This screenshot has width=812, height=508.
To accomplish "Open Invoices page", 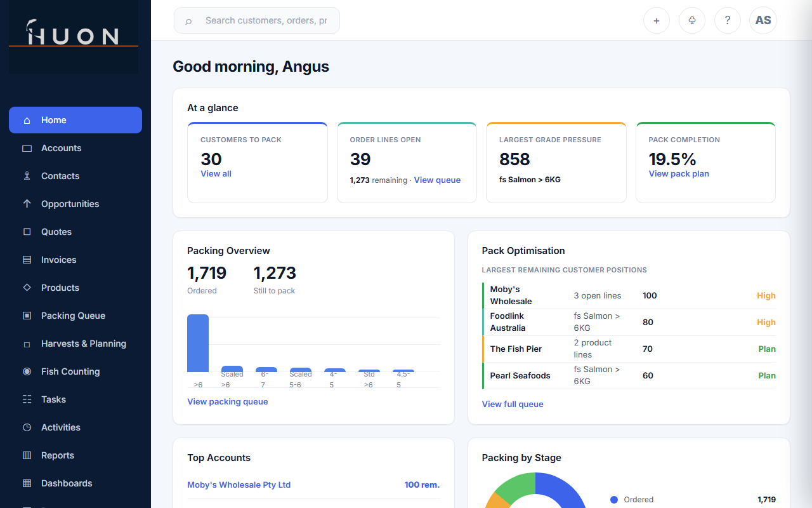I will [75, 260].
